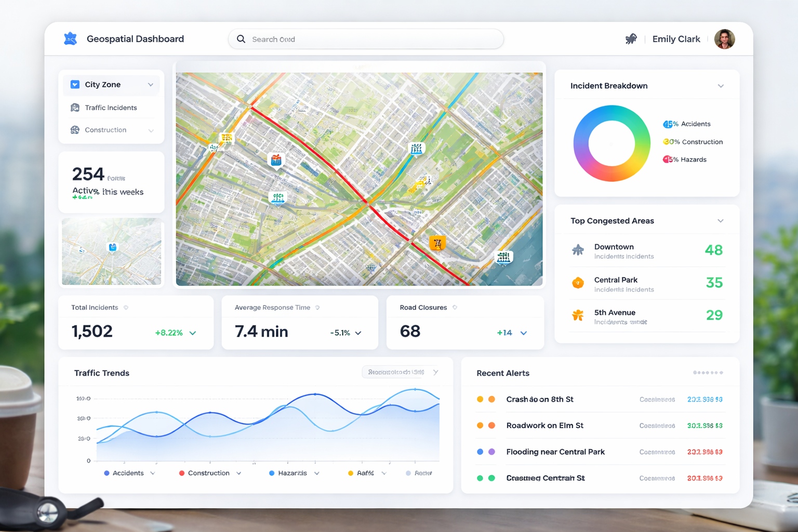Screen dimensions: 798x532
Task: Open the Flooding near Central Park alert
Action: point(555,452)
